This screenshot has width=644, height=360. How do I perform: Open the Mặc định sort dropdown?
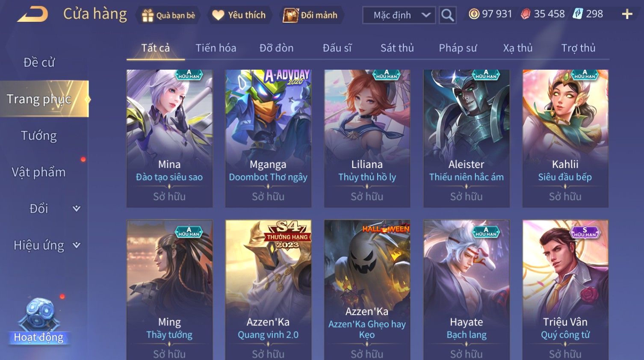point(399,15)
